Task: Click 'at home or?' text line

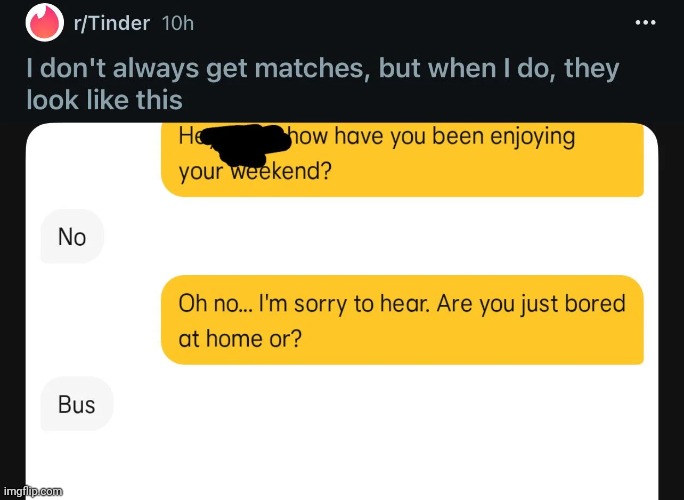Action: (240, 339)
